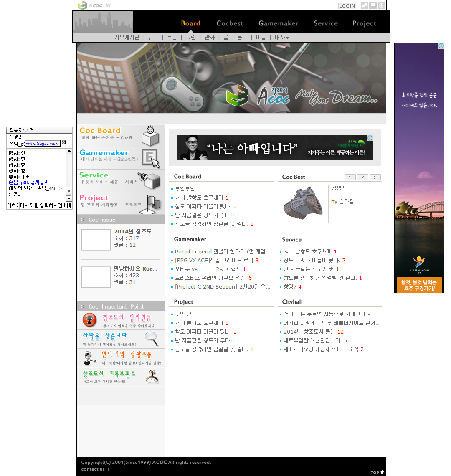Click the LOGIN button
Viewport: 451px width, 476px height.
[x=347, y=6]
